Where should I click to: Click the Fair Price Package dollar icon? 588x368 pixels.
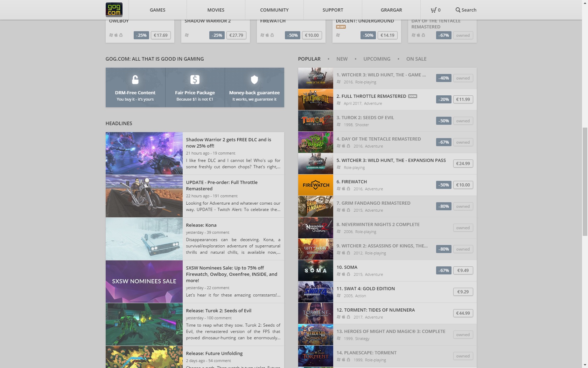pos(195,80)
